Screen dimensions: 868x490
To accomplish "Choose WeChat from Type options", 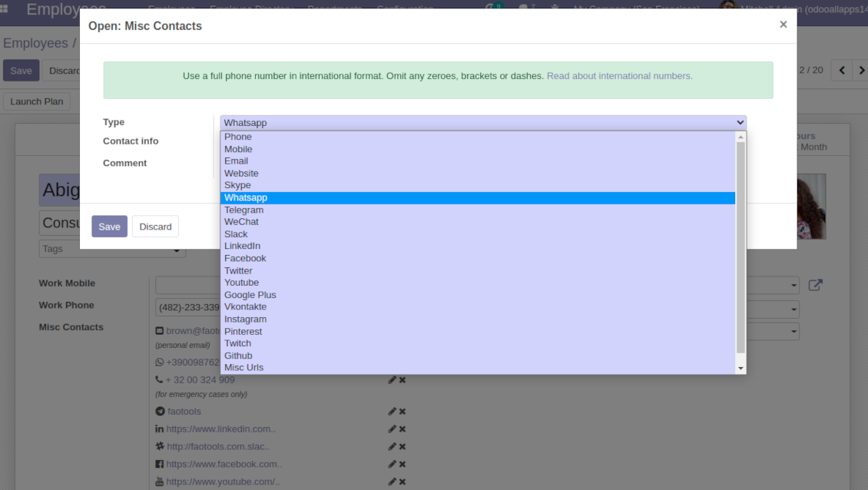I will (478, 222).
